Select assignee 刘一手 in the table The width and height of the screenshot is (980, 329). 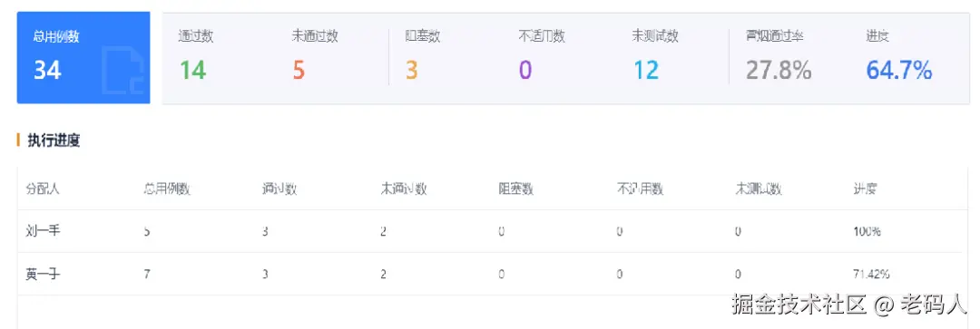click(44, 231)
